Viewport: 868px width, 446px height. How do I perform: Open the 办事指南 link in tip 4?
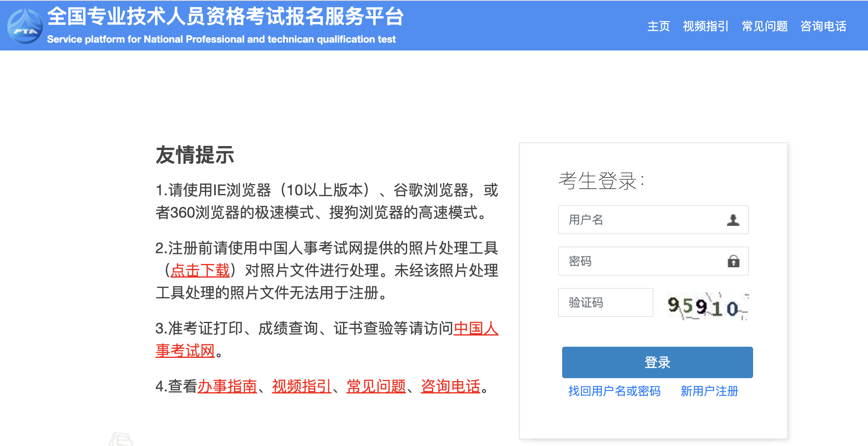pos(227,386)
